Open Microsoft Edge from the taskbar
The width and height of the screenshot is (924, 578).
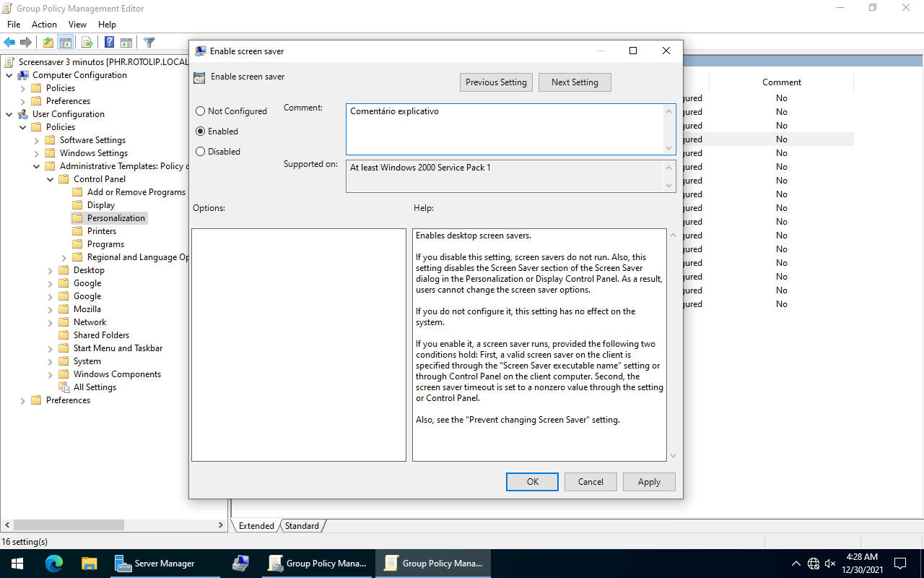pyautogui.click(x=54, y=564)
